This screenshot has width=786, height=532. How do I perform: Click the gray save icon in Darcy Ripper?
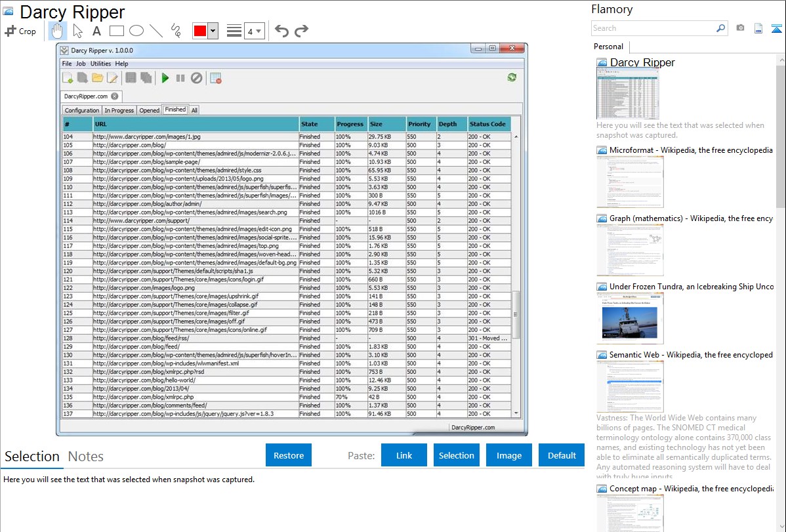coord(131,77)
